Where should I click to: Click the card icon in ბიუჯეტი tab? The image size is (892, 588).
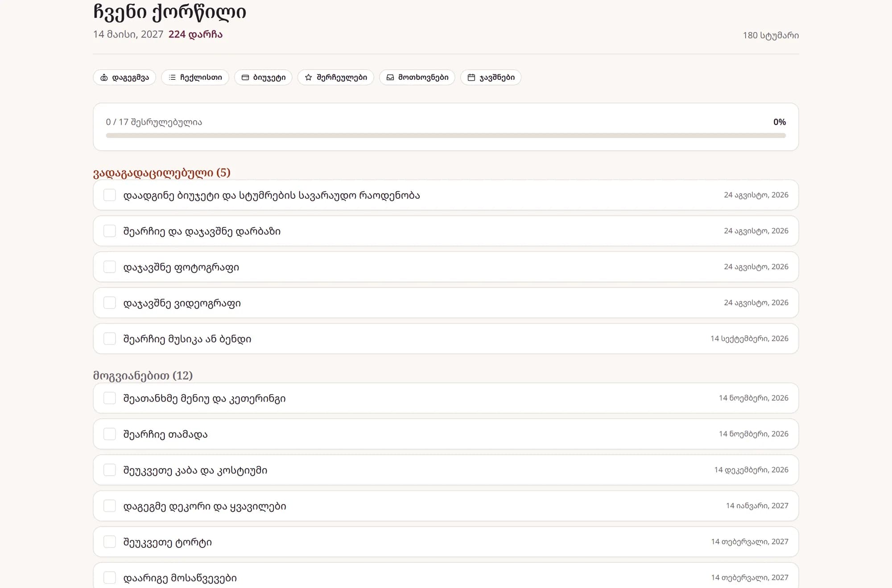point(245,78)
